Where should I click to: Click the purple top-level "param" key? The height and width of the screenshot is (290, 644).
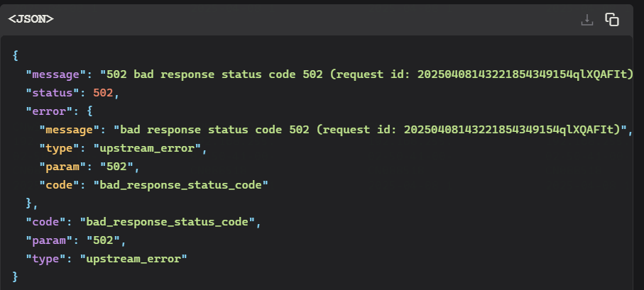click(x=46, y=240)
